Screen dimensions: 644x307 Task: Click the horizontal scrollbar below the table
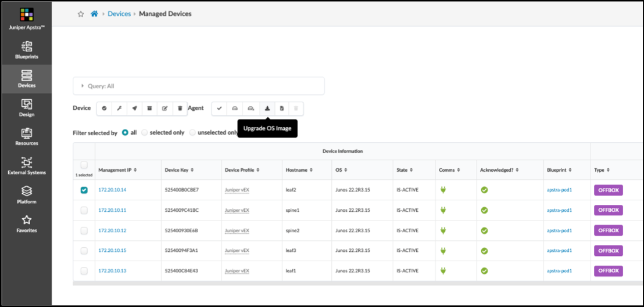coord(349,283)
